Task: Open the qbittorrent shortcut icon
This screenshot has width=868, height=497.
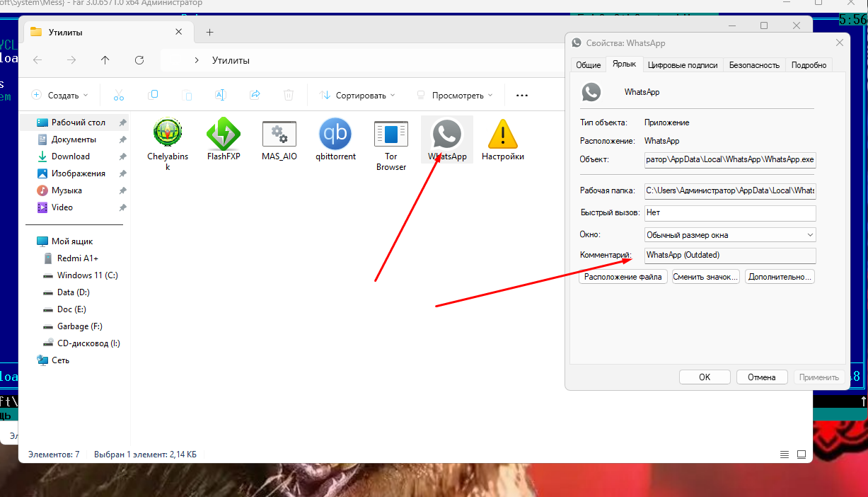Action: coord(335,135)
